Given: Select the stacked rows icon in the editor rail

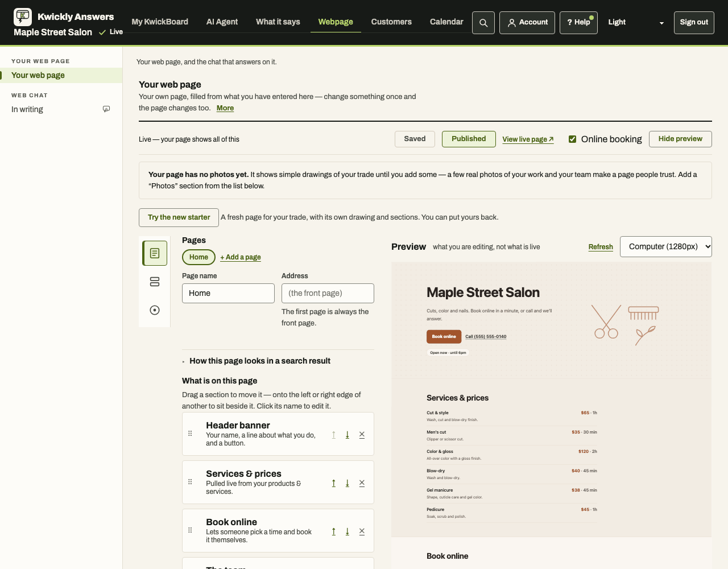Looking at the screenshot, I should click(155, 282).
